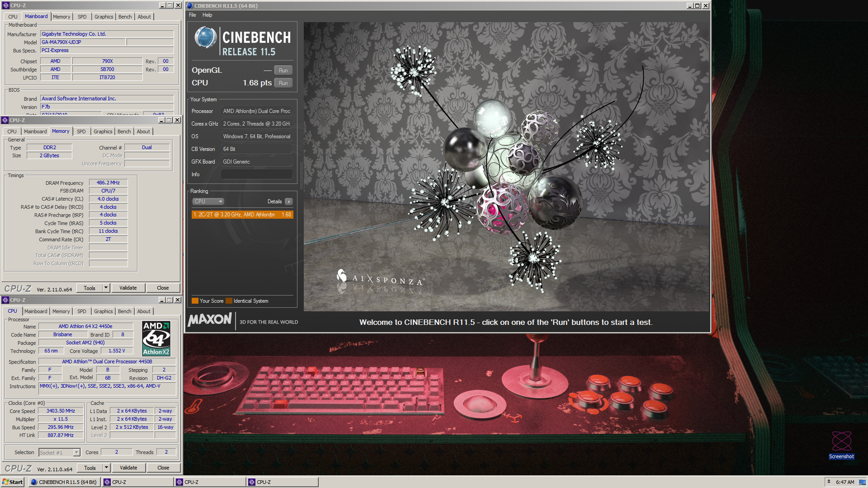The image size is (868, 488).
Task: Click the Action Center flag tray icon
Action: (x=862, y=482)
